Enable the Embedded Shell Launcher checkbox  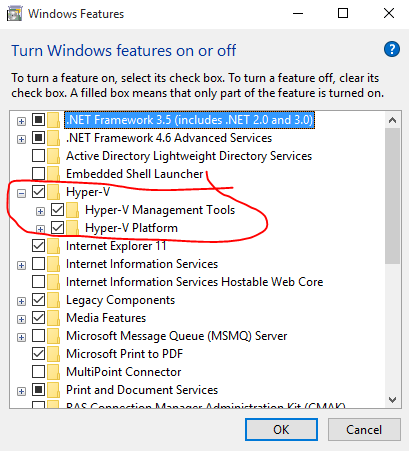38,174
